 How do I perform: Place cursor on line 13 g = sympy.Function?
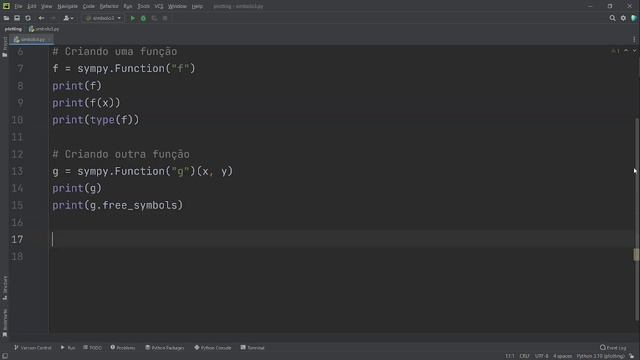142,171
